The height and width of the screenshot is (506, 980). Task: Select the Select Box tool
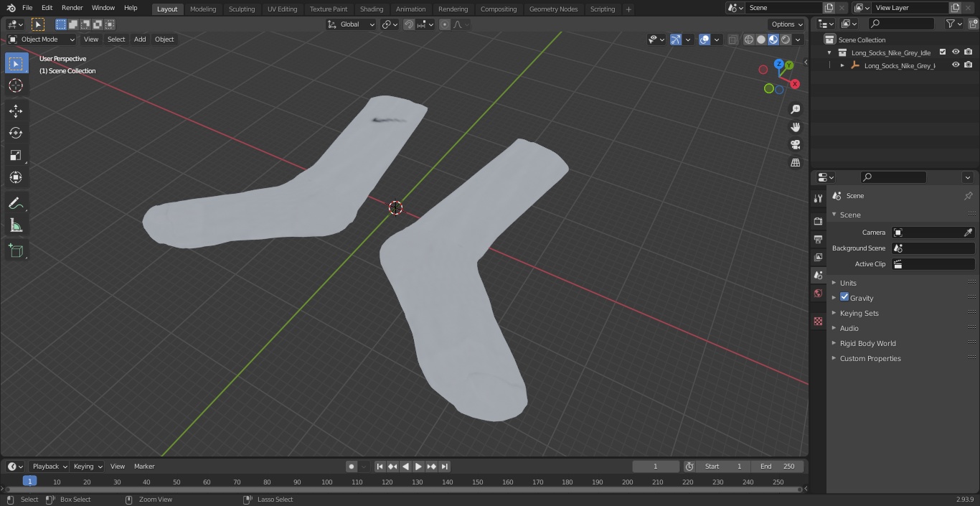tap(16, 63)
